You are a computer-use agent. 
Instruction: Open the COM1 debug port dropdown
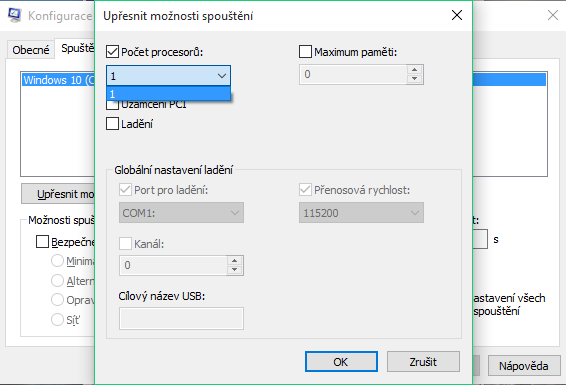coord(181,213)
